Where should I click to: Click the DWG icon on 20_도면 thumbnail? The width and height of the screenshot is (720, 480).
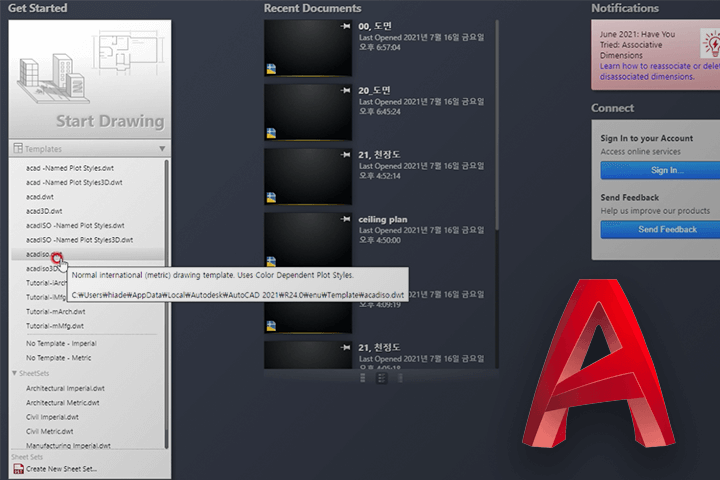tap(271, 133)
